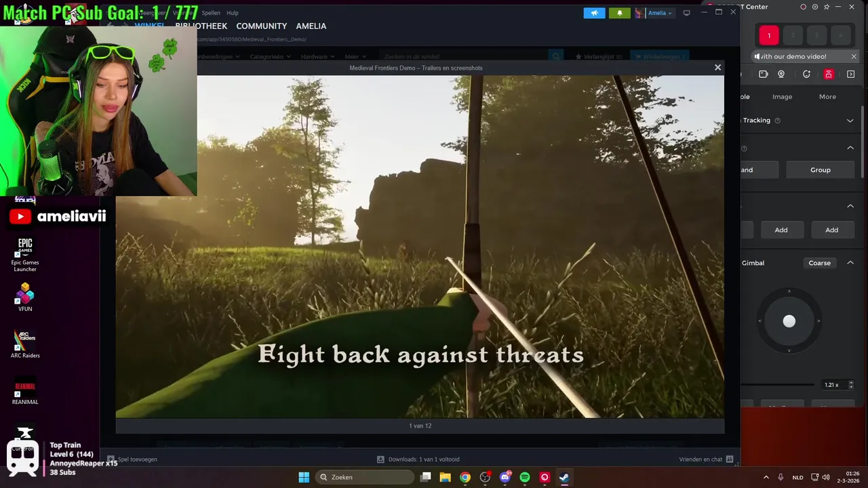
Task: Click the webcam icon in the toolbar
Action: pos(781,75)
